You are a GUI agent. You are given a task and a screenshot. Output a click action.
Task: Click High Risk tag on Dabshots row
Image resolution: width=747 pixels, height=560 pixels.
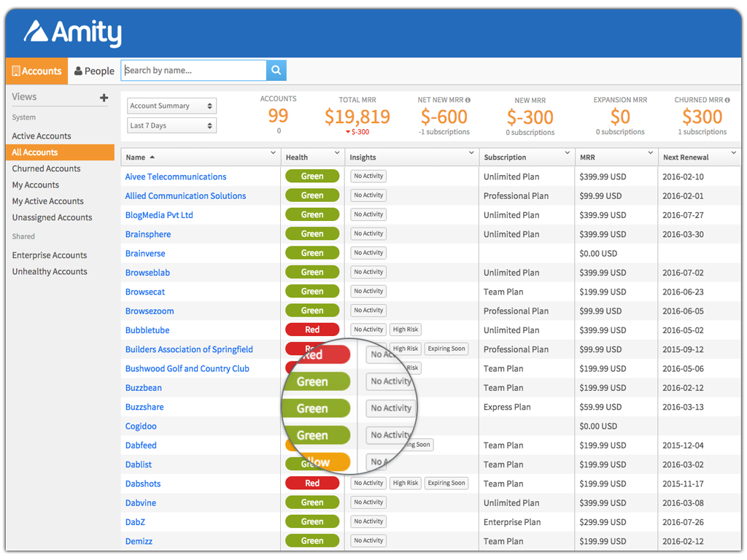click(x=405, y=483)
